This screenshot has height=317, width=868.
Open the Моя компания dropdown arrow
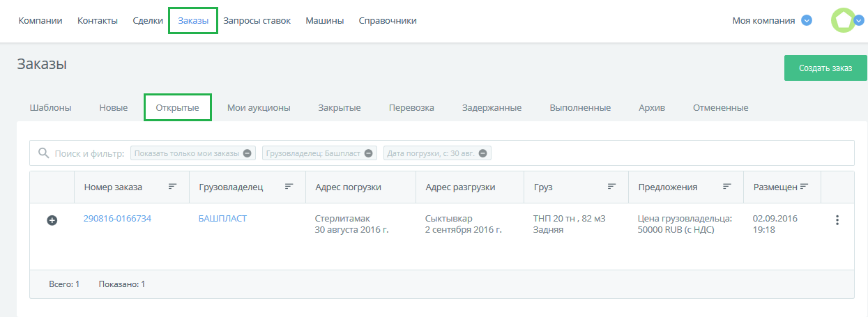807,20
